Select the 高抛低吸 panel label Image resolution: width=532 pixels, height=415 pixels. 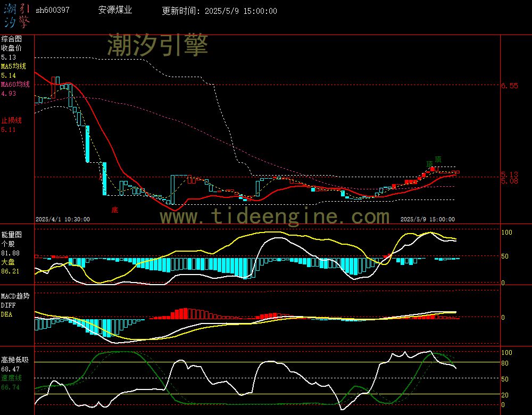pyautogui.click(x=14, y=360)
